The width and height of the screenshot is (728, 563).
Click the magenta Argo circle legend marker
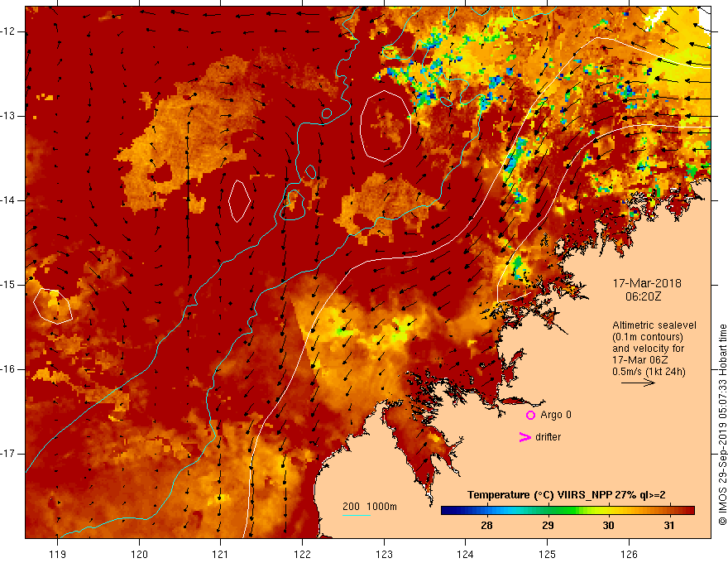[530, 415]
